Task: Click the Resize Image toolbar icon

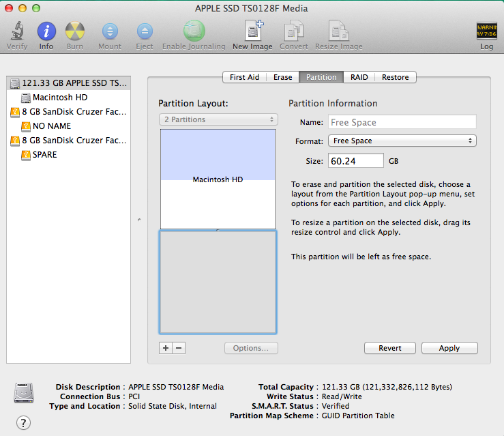Action: (338, 31)
